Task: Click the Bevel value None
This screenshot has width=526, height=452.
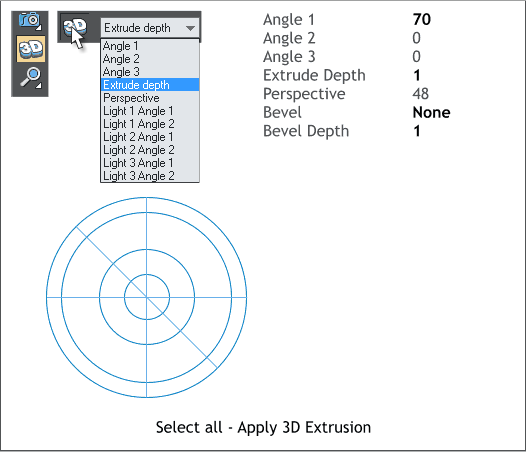Action: click(431, 112)
